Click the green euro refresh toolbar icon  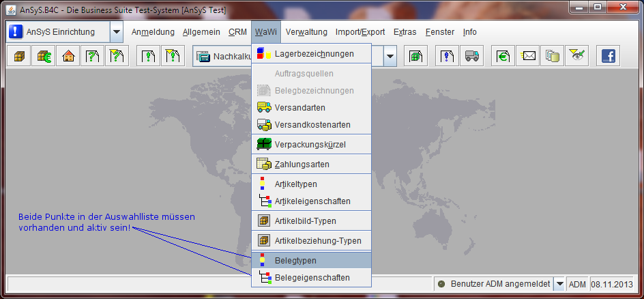click(503, 57)
